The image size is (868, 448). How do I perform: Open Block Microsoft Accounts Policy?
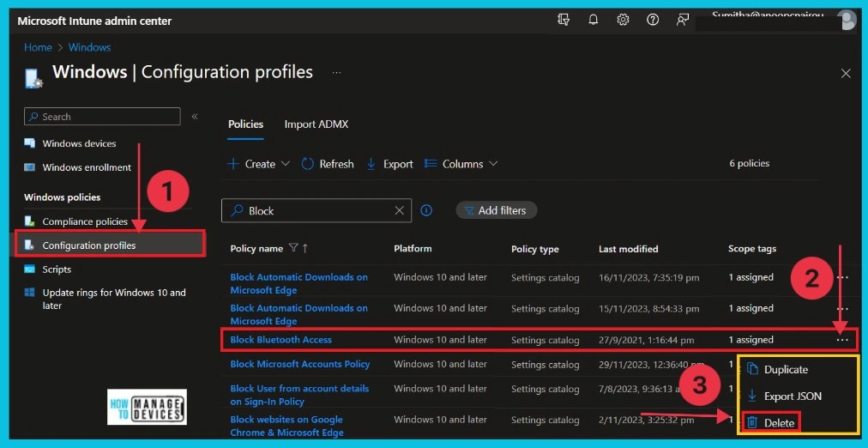300,365
